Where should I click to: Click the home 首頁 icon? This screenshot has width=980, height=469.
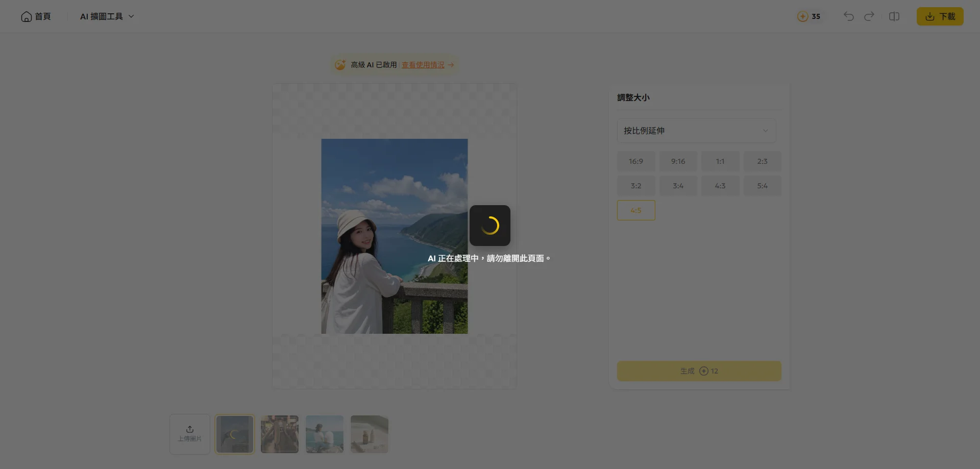[x=26, y=16]
